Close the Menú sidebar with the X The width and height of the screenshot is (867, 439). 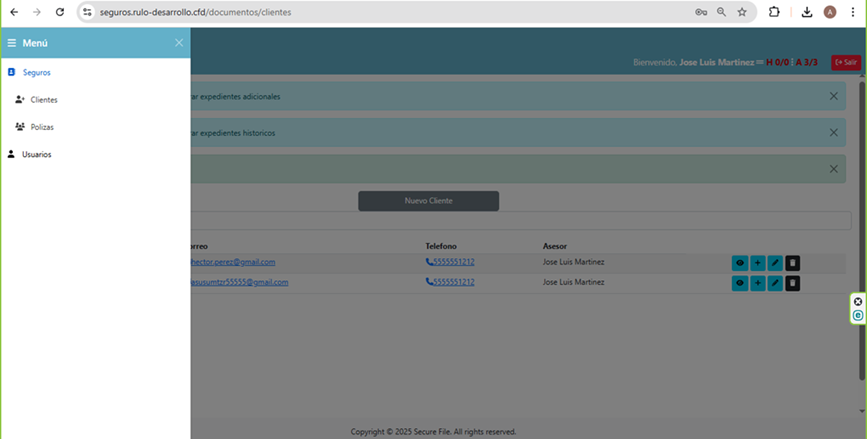(x=179, y=43)
